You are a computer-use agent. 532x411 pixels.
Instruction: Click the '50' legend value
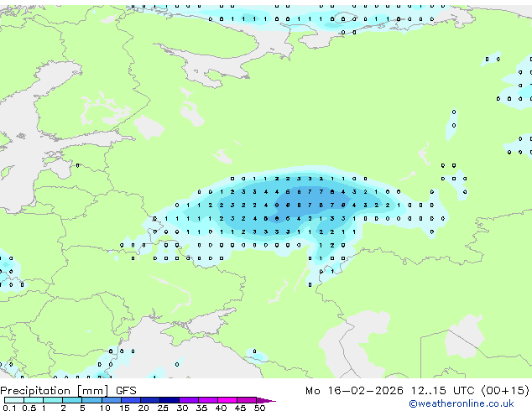(x=259, y=408)
